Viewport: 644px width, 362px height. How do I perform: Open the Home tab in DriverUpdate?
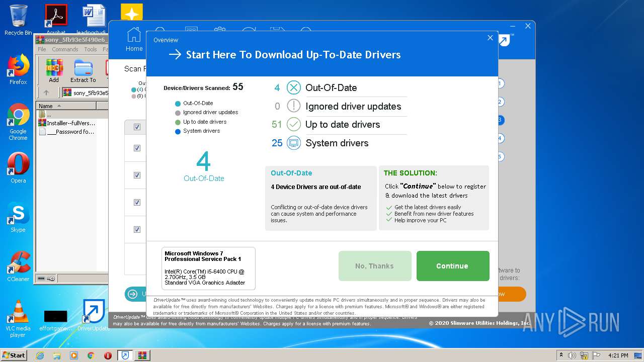[134, 40]
